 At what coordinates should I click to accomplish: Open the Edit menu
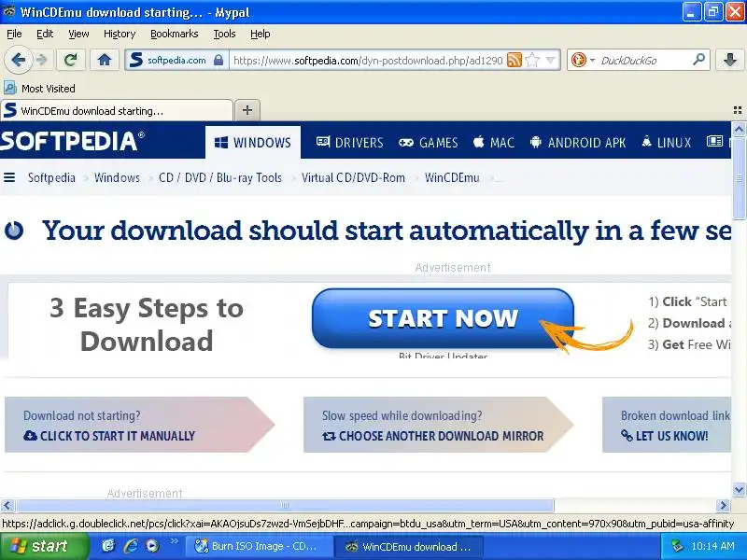(x=45, y=34)
